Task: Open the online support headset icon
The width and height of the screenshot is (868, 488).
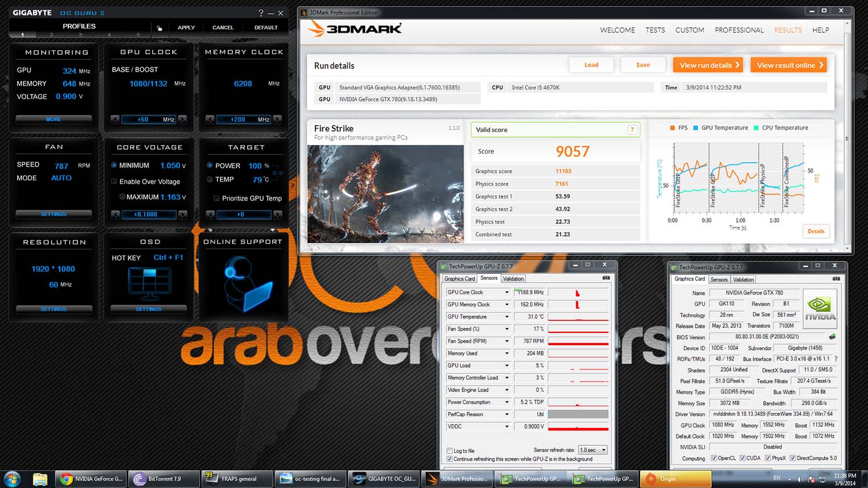Action: pos(244,283)
